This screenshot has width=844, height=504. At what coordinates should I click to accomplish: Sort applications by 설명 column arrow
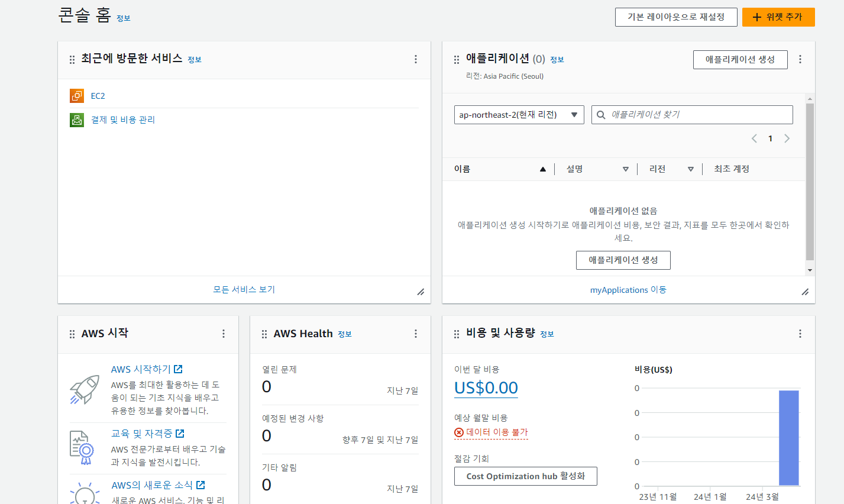625,169
